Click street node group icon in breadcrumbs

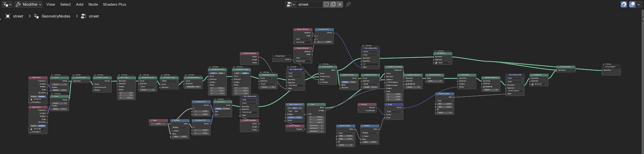[83, 16]
